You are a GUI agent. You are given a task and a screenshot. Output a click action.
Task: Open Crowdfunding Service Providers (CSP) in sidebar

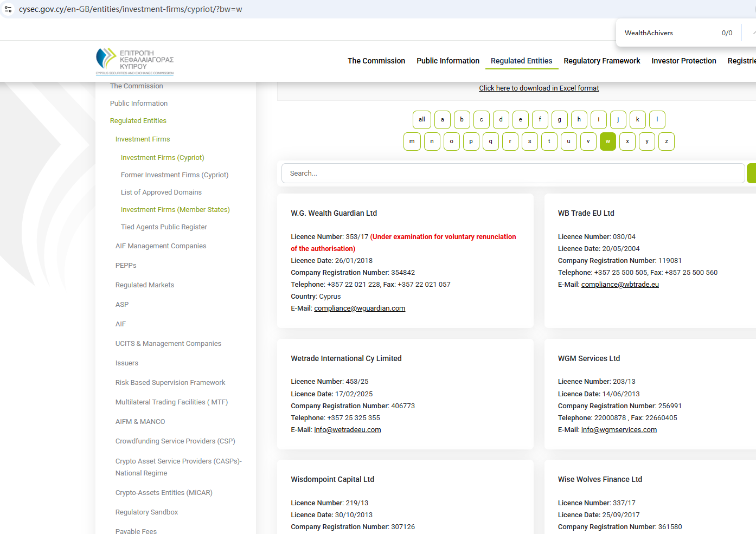click(x=175, y=441)
